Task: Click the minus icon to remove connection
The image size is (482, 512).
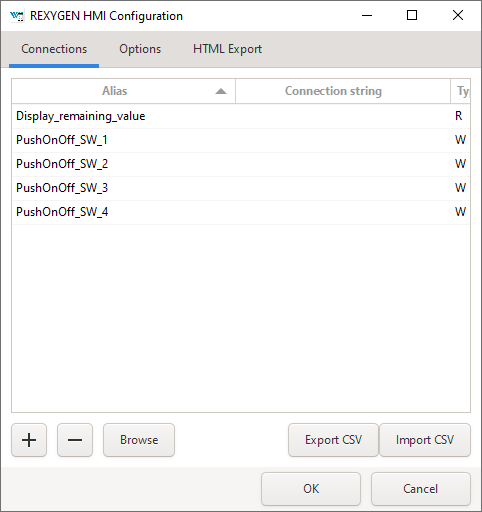Action: coord(75,440)
